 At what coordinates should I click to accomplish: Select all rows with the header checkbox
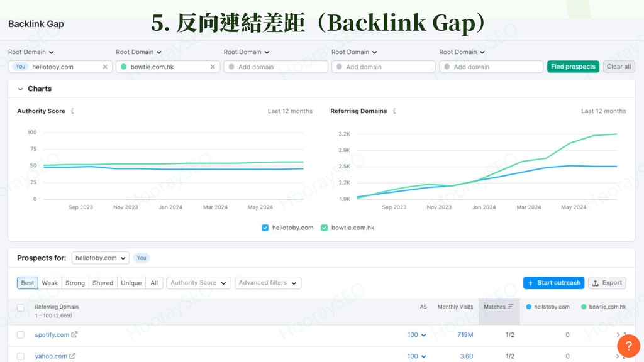tap(20, 307)
